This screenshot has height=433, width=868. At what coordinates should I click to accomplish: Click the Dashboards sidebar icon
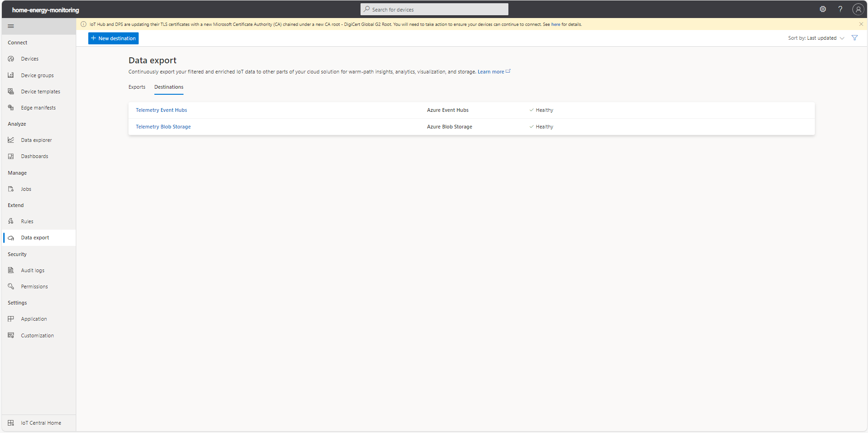coord(11,156)
